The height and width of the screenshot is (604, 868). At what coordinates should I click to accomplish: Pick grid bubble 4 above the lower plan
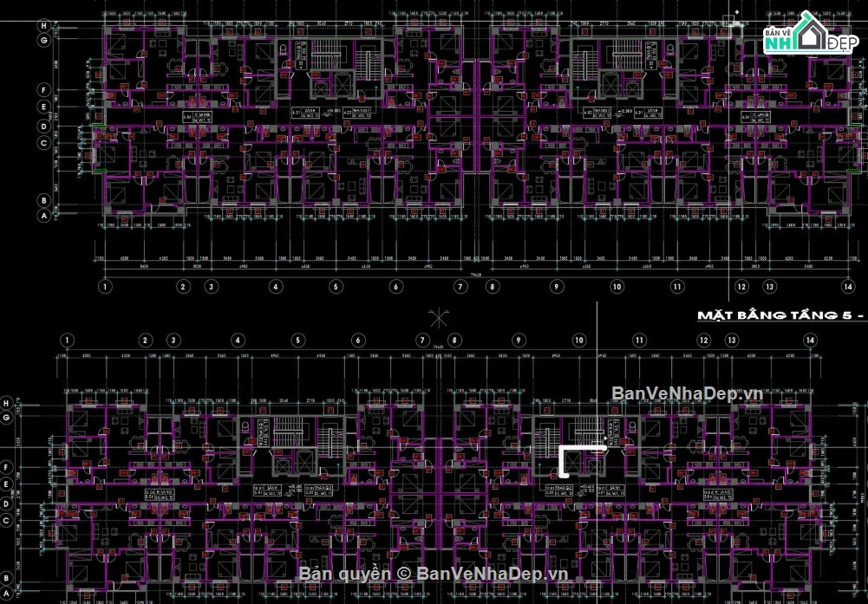(x=238, y=341)
